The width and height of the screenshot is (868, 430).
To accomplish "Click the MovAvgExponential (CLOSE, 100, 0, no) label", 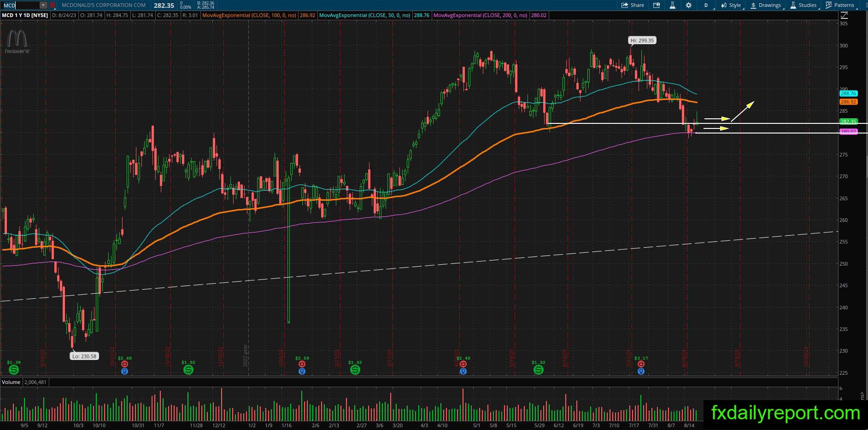I will coord(250,15).
